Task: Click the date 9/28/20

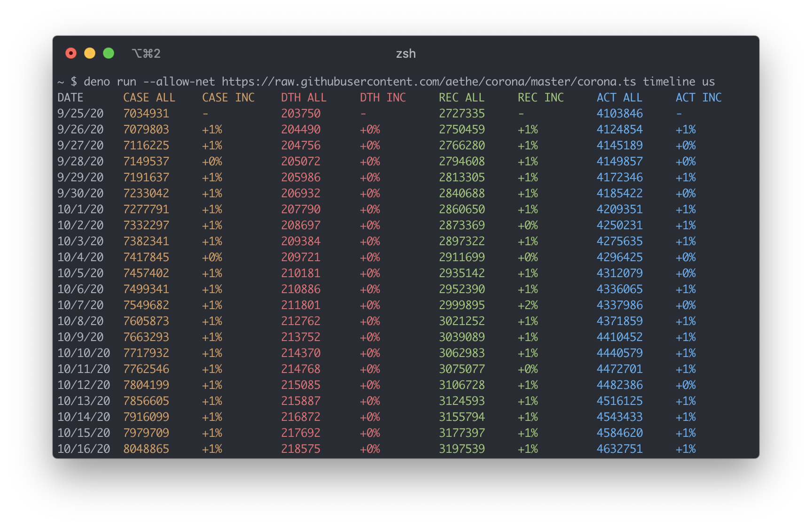Action: (80, 162)
